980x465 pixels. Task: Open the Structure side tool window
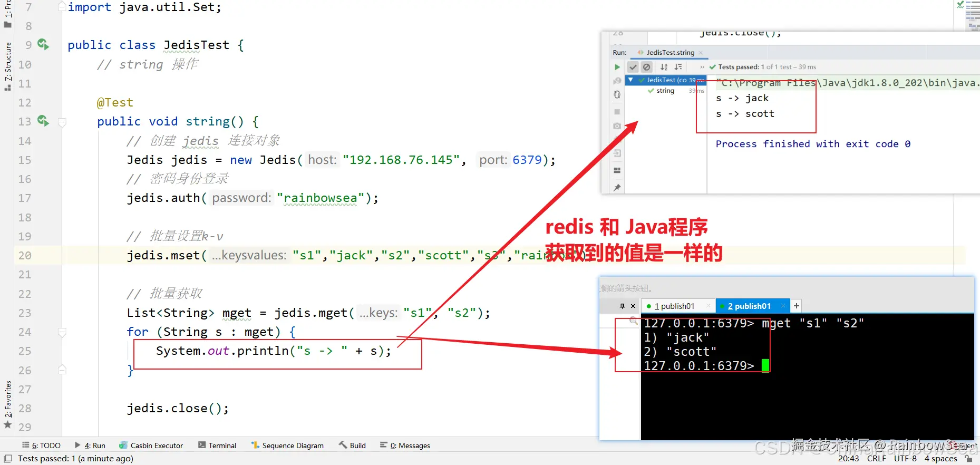tap(8, 66)
